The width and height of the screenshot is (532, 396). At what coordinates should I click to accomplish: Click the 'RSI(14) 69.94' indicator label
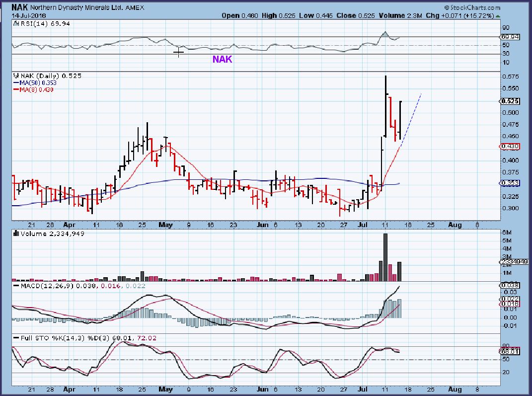tap(45, 23)
